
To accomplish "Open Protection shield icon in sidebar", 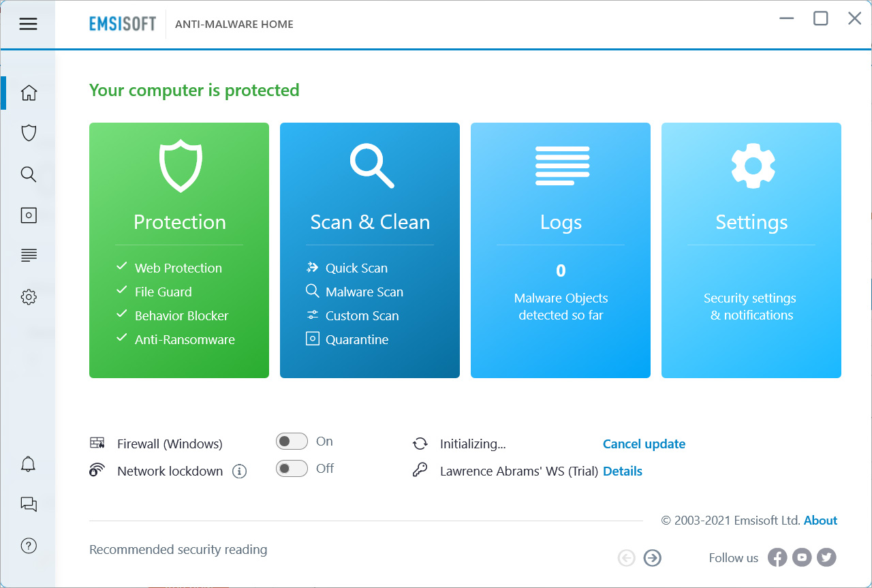I will coord(29,133).
